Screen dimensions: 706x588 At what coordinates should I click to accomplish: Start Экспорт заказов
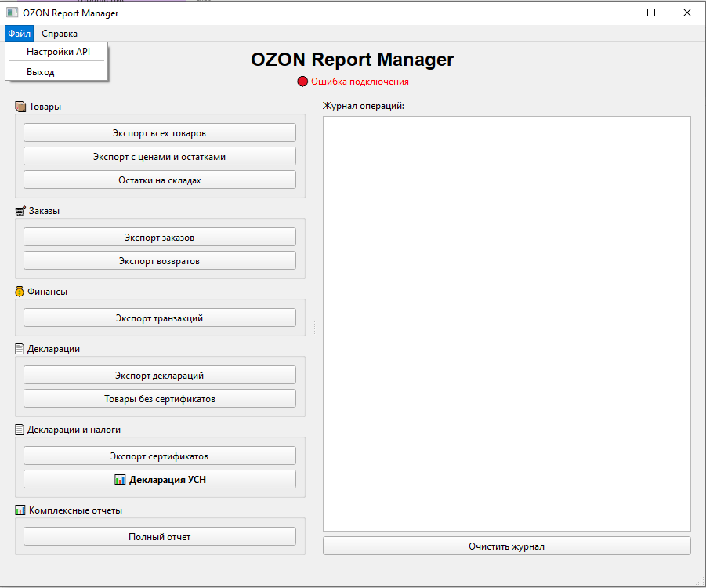(x=160, y=237)
